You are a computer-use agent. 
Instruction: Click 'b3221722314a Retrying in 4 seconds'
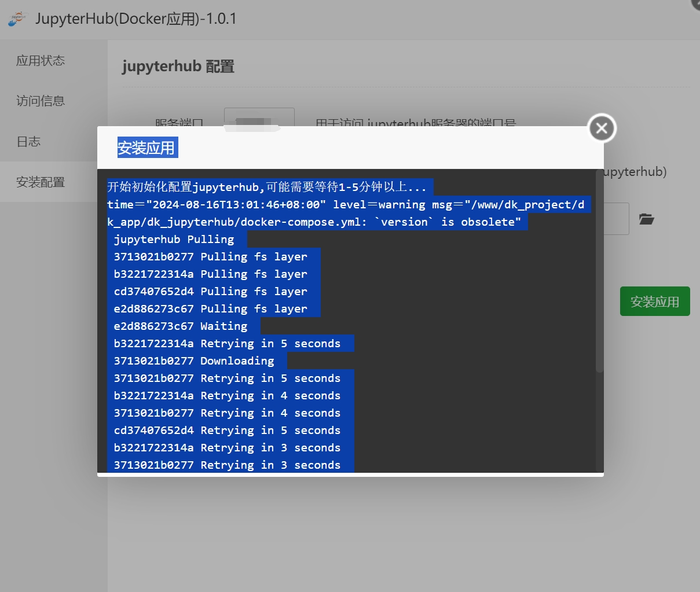click(227, 395)
